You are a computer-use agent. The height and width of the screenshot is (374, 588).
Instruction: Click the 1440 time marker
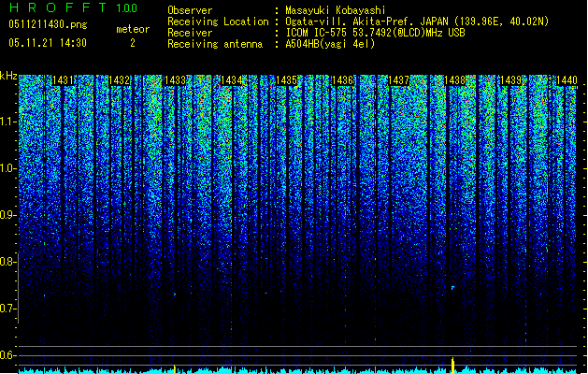tap(566, 80)
